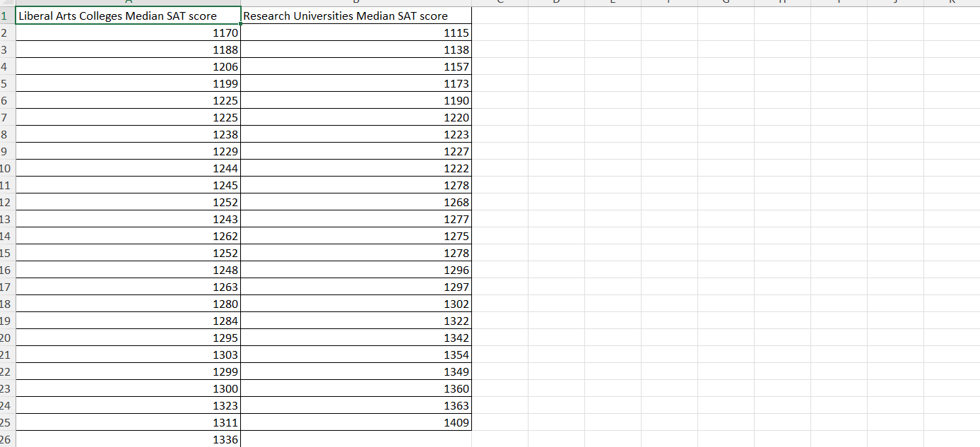This screenshot has height=447, width=980.
Task: Select cell A1 with Liberal Arts Colleges header
Action: click(127, 16)
